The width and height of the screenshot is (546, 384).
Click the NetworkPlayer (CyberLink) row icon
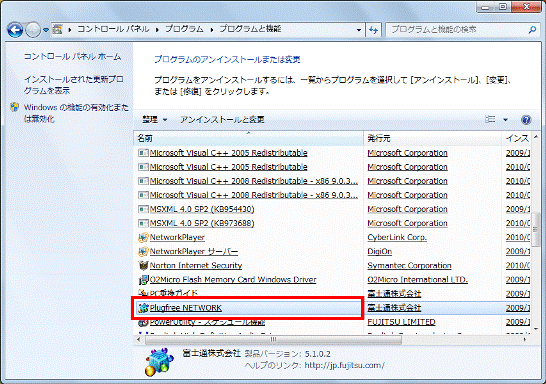tap(143, 237)
